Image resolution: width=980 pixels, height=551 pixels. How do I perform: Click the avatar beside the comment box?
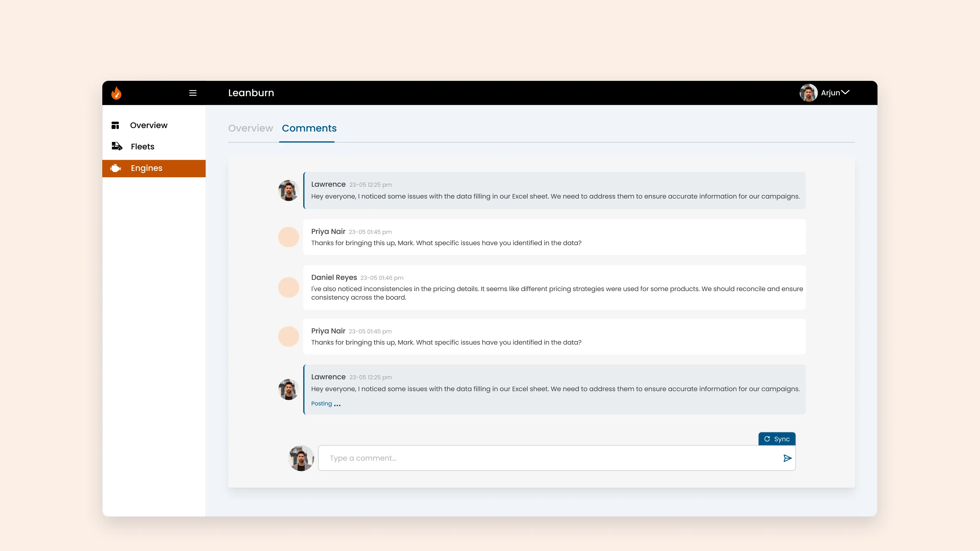coord(301,458)
